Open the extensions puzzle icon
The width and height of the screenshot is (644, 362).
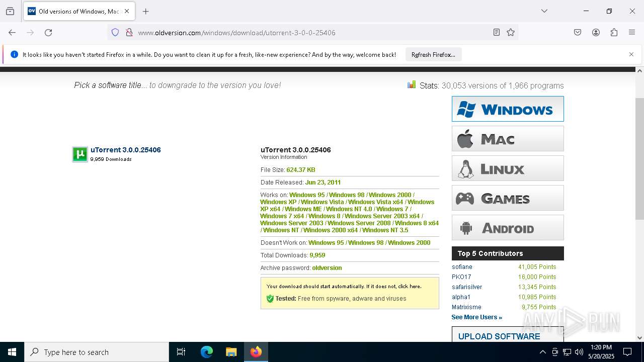click(614, 33)
